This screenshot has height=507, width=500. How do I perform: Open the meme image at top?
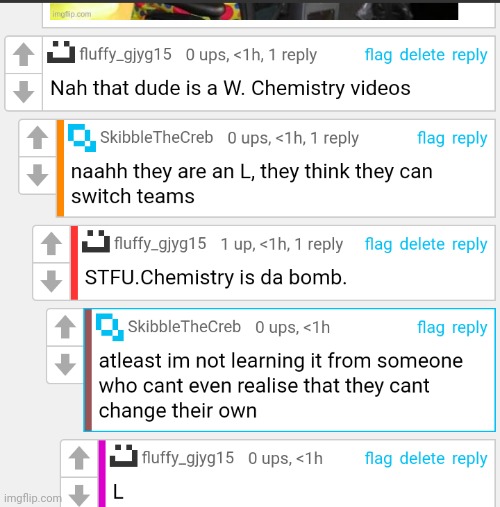pyautogui.click(x=254, y=11)
